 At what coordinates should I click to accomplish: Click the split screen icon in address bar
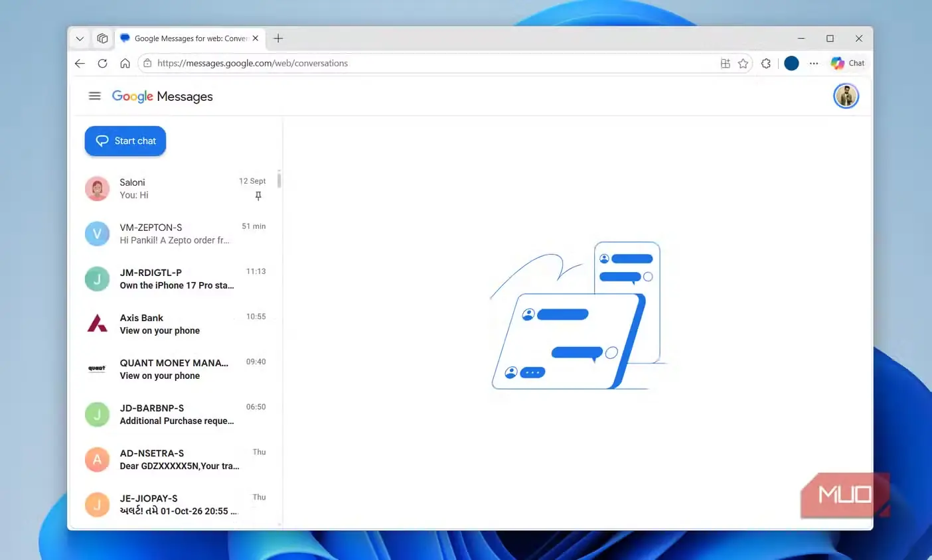tap(726, 63)
